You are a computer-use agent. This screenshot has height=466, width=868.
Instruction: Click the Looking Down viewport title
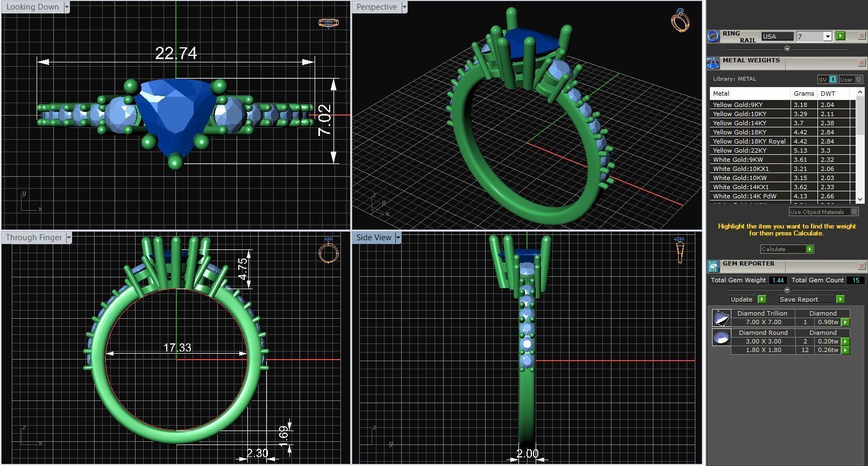(x=32, y=7)
